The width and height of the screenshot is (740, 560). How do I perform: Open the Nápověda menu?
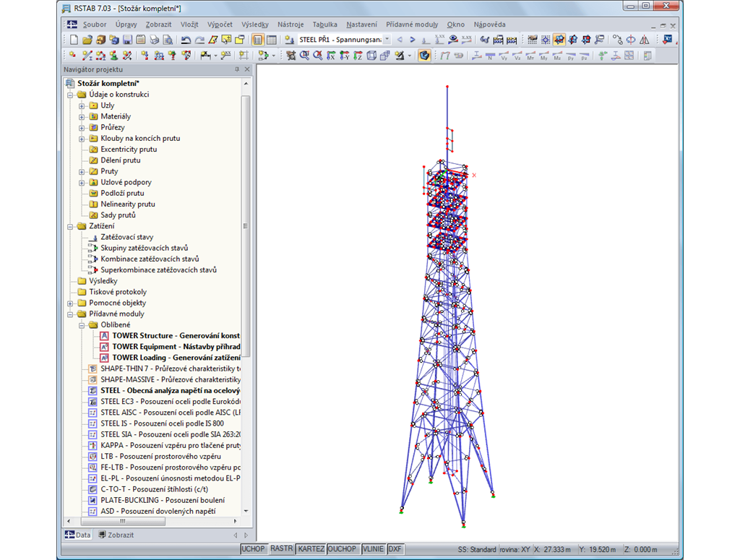pyautogui.click(x=490, y=24)
